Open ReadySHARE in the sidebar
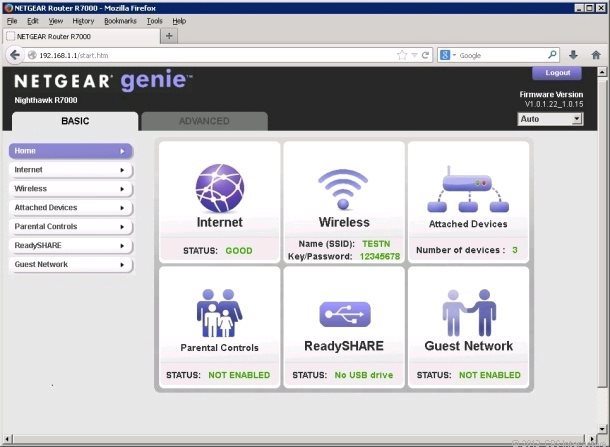610x447 pixels. 70,245
